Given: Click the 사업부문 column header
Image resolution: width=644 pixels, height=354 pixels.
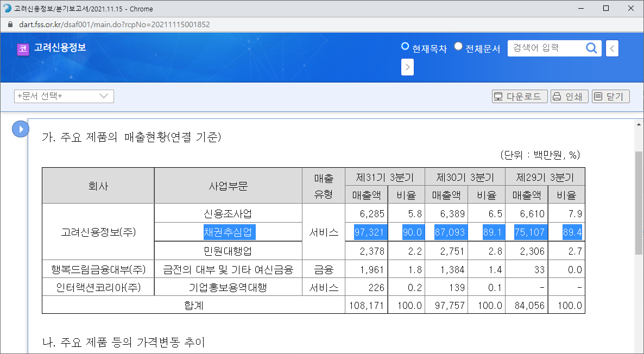Looking at the screenshot, I should pyautogui.click(x=228, y=186).
